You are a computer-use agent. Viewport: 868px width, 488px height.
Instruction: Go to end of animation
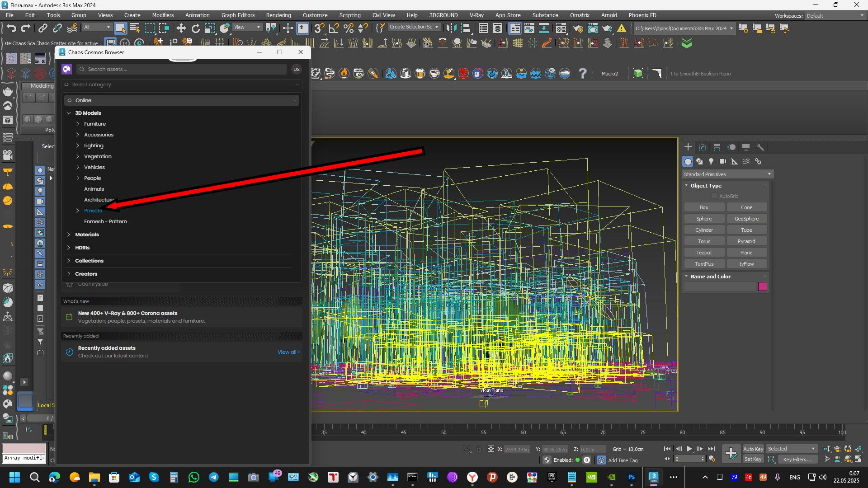click(x=712, y=449)
